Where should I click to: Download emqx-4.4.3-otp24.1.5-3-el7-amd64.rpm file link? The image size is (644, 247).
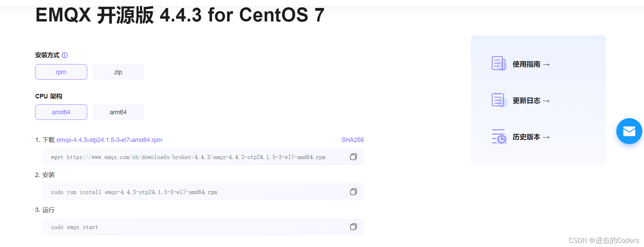coord(109,140)
